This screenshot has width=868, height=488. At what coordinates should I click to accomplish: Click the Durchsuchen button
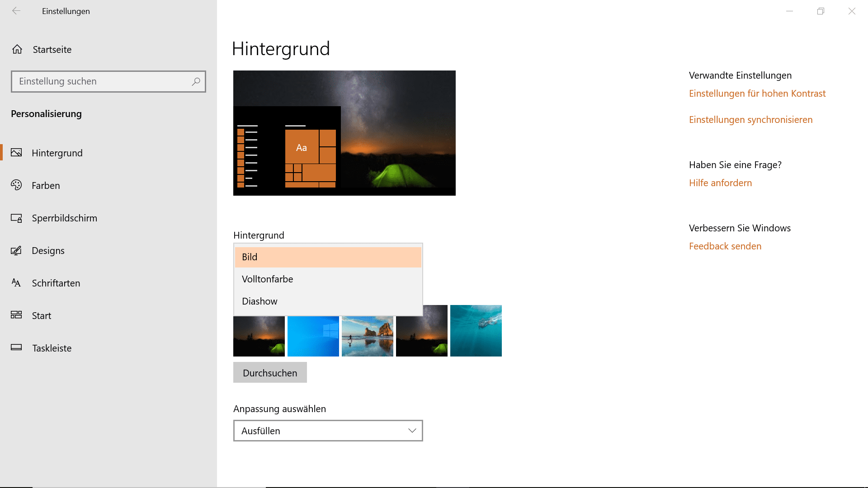270,373
